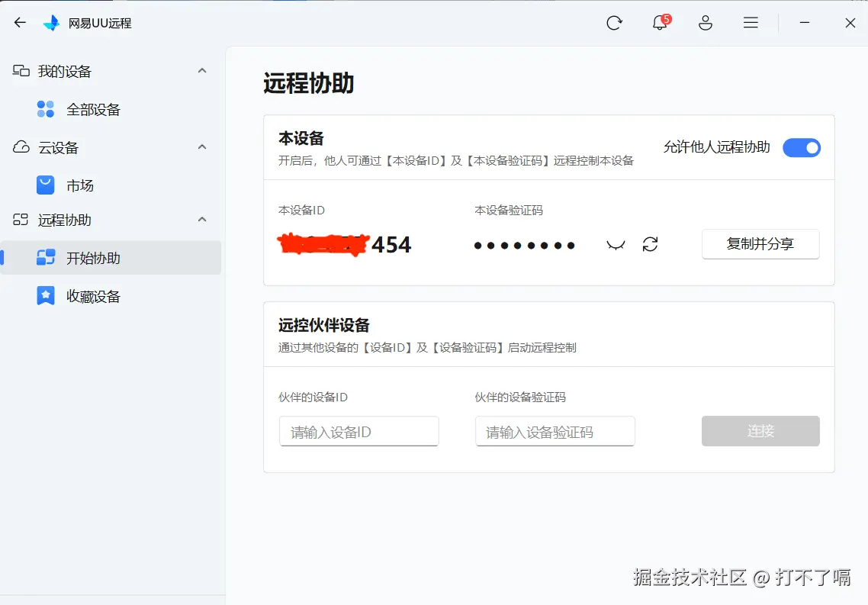Click the 云设备 cloud icon
This screenshot has width=868, height=605.
21,147
